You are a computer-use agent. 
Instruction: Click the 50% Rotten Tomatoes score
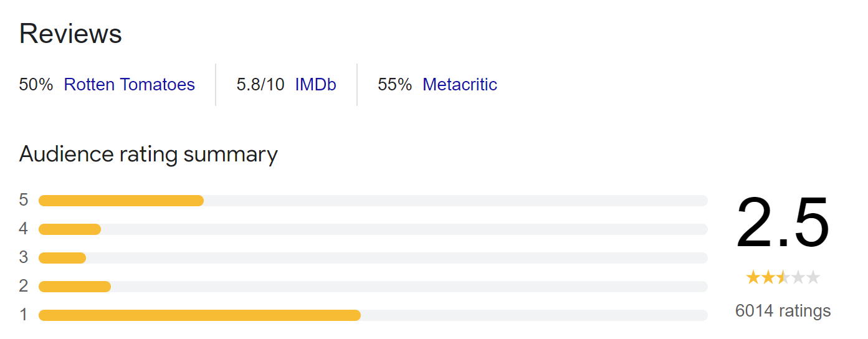36,85
